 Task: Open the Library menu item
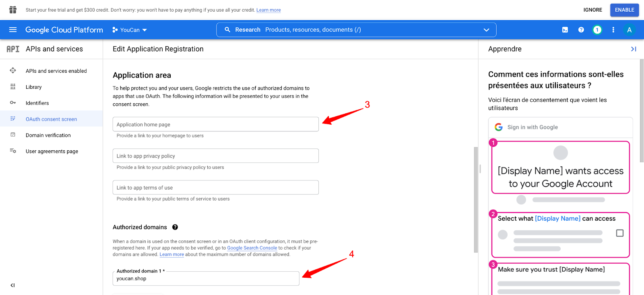pyautogui.click(x=34, y=87)
